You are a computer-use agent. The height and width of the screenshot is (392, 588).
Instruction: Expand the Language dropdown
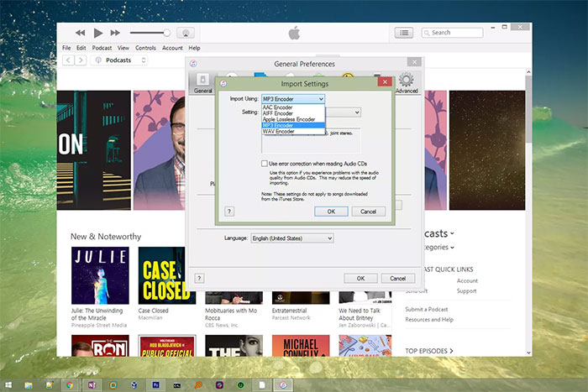[291, 238]
